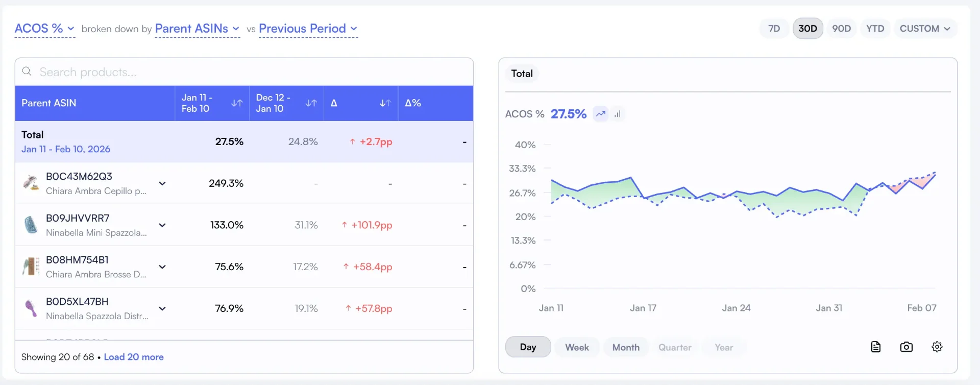Click the B08HM754B1 product thumbnail
Image resolution: width=980 pixels, height=385 pixels.
[31, 267]
